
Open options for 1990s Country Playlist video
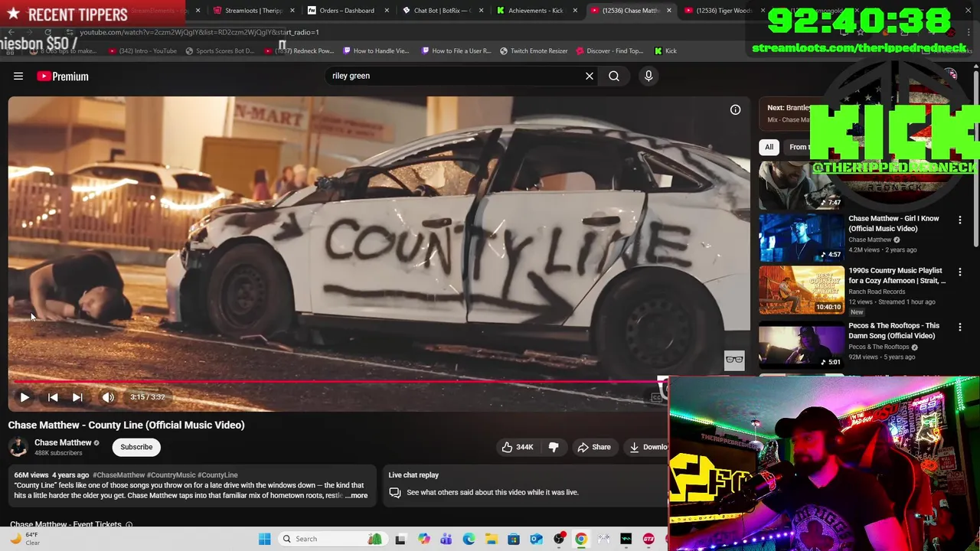tap(960, 272)
